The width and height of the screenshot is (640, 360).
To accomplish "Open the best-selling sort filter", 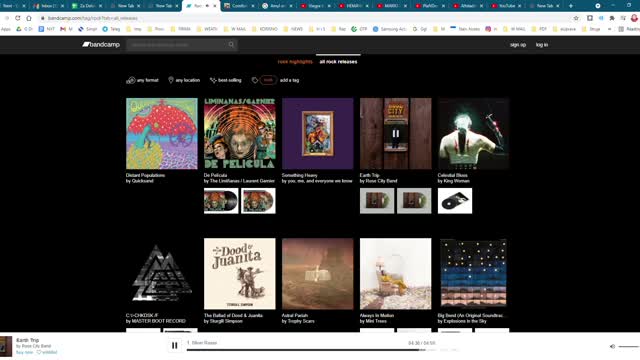I will point(226,80).
